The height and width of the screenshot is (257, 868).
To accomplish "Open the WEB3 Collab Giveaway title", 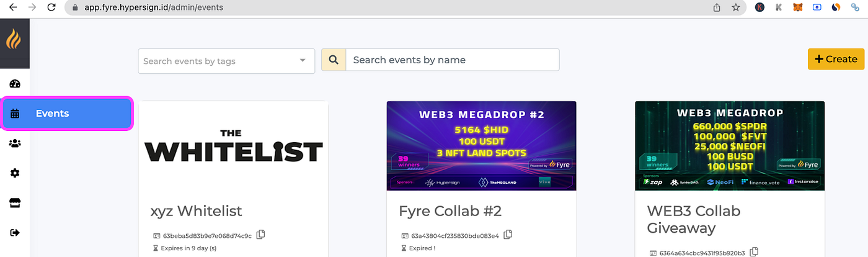I will (694, 220).
